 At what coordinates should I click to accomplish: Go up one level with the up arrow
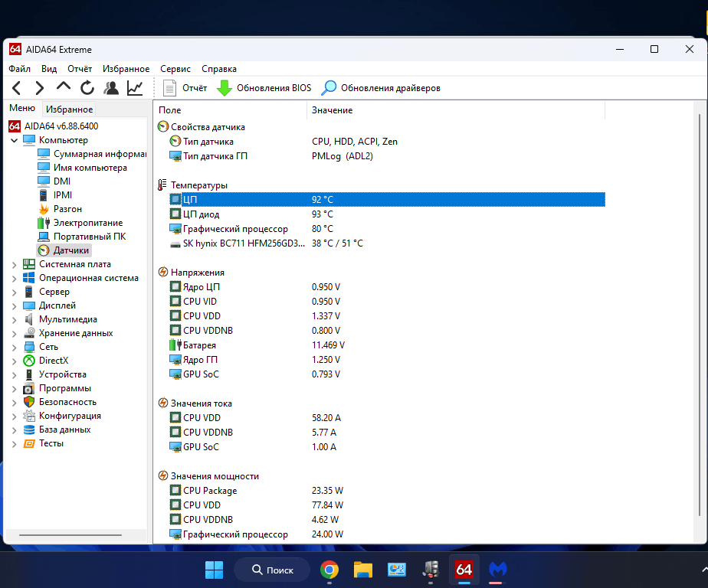64,87
